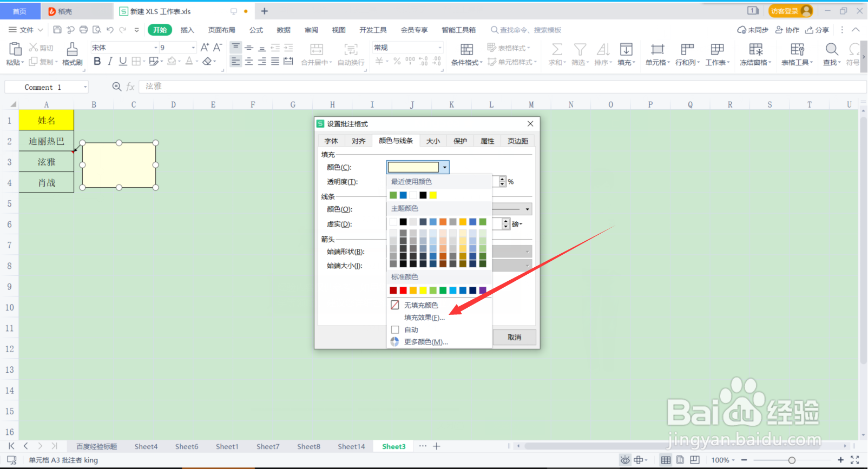The width and height of the screenshot is (868, 469).
Task: Open the line style dropdown in dialog
Action: pyautogui.click(x=528, y=209)
